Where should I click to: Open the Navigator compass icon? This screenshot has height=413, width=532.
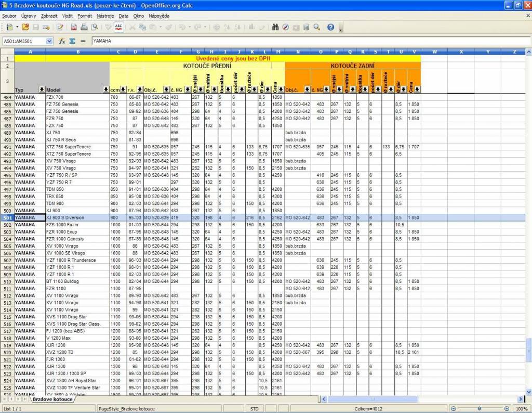[286, 27]
